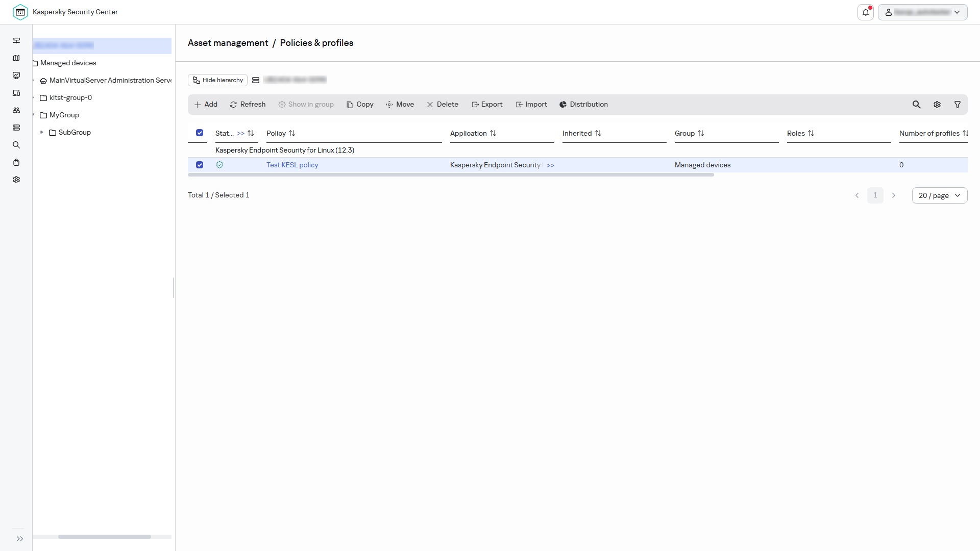Screen dimensions: 980x551
Task: Click the table horizontal scrollbar
Action: coord(451,175)
